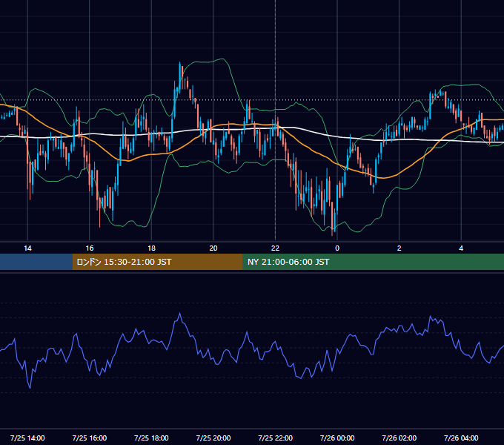Click the 7/25 14:00 time label
Viewport: 504px width, 445px height.
pos(27,438)
